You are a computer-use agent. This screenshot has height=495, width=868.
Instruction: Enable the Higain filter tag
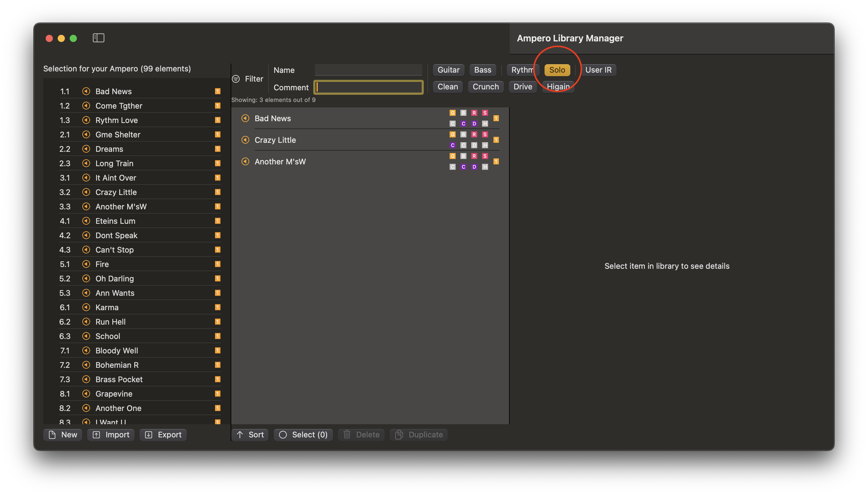[x=558, y=87]
